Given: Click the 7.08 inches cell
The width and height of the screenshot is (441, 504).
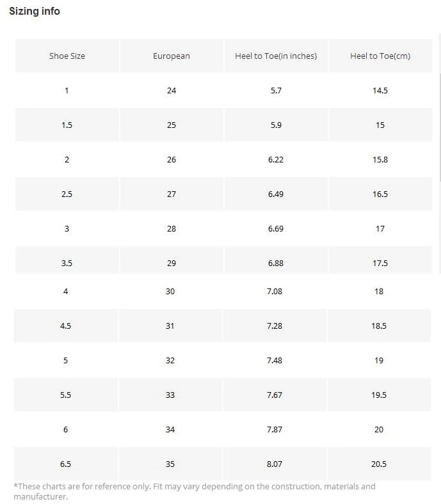Looking at the screenshot, I should pyautogui.click(x=275, y=292).
